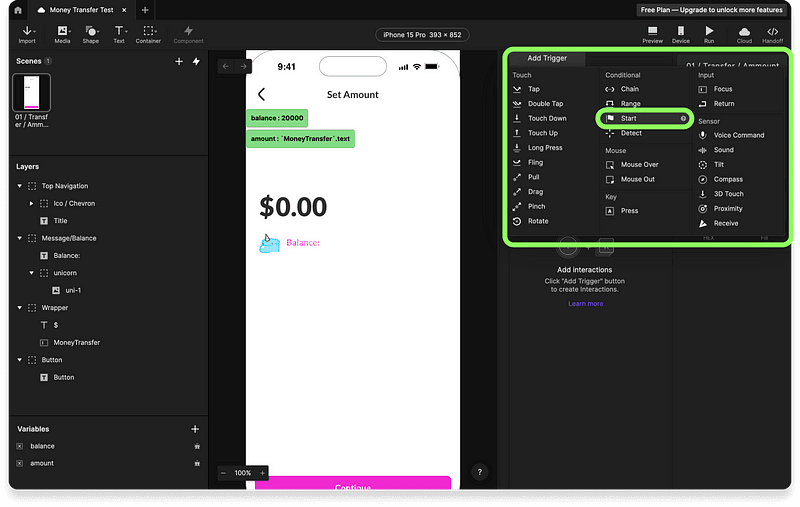Collapse the Top Navigation layer group
The image size is (800, 507).
pyautogui.click(x=20, y=186)
